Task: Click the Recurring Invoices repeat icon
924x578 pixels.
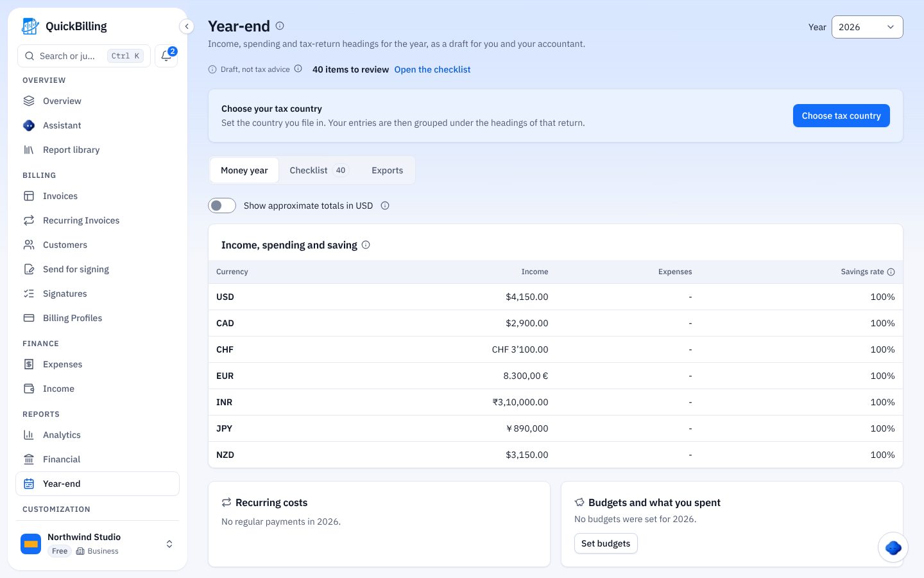Action: [x=29, y=220]
